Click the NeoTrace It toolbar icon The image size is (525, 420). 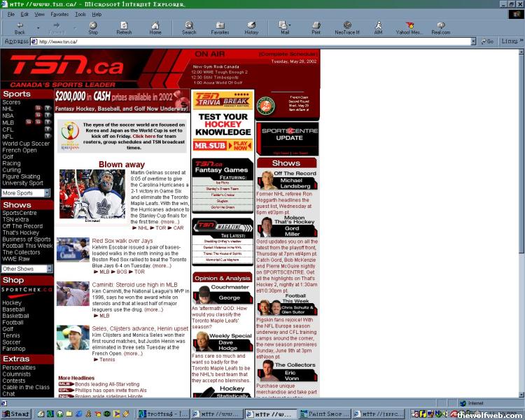click(x=346, y=27)
